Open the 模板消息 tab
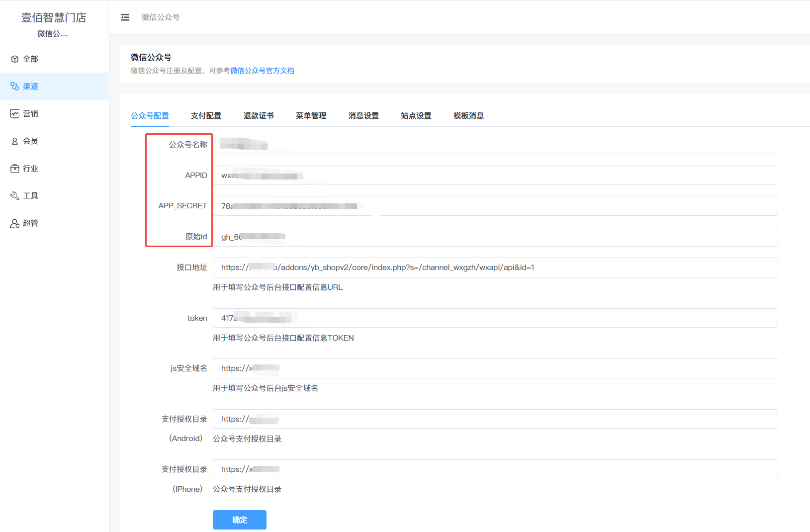Viewport: 810px width, 532px height. pyautogui.click(x=468, y=116)
